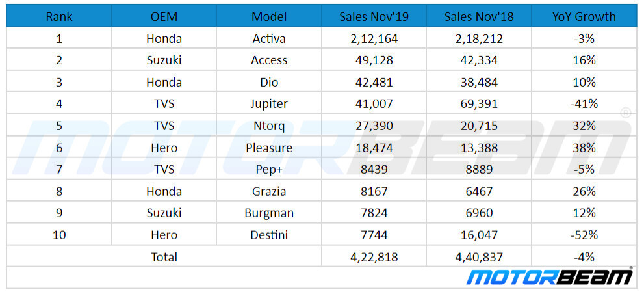Click the MotorBeam logo at bottom right
The height and width of the screenshot is (294, 644).
tap(550, 277)
